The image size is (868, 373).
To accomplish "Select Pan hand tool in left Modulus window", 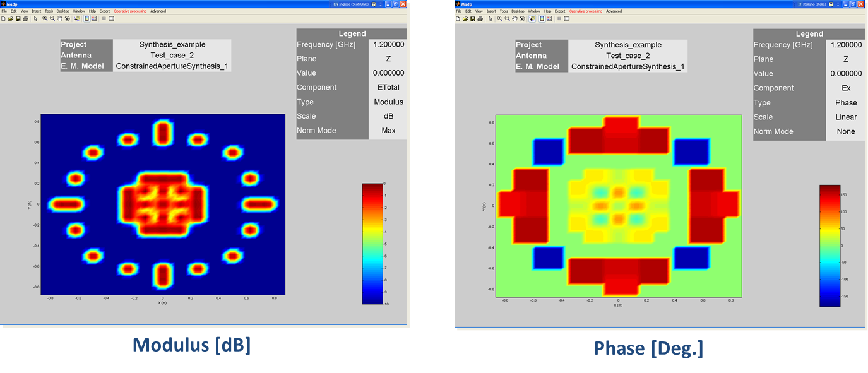I will (x=60, y=18).
